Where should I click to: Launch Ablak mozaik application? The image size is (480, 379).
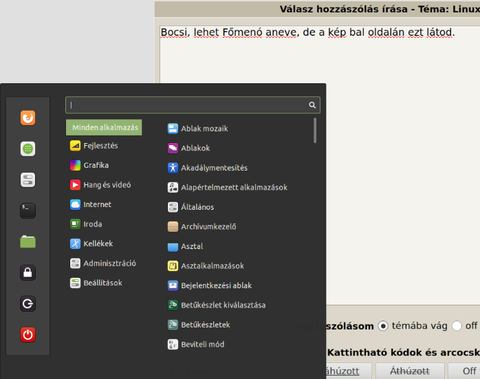point(198,128)
